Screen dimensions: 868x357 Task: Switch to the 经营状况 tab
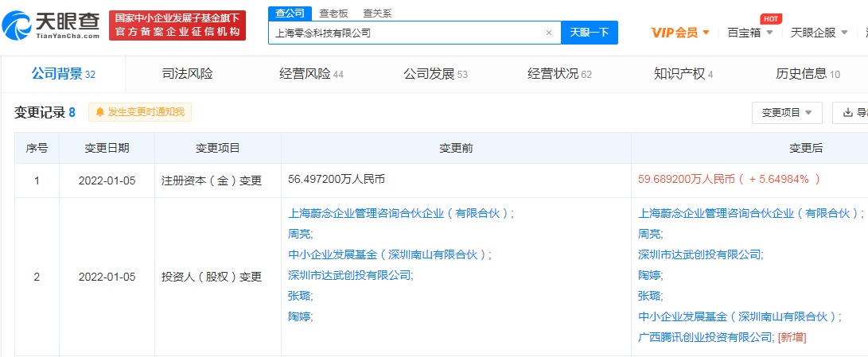pyautogui.click(x=559, y=74)
